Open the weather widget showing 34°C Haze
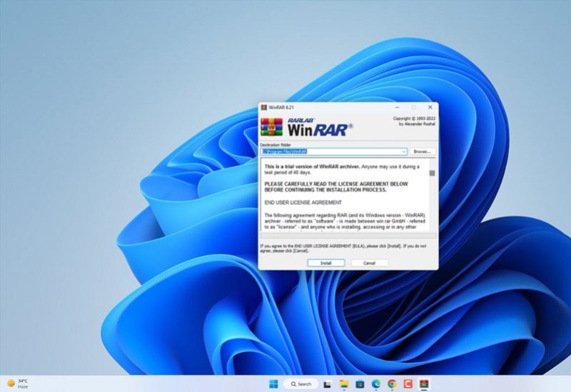 pos(17,383)
